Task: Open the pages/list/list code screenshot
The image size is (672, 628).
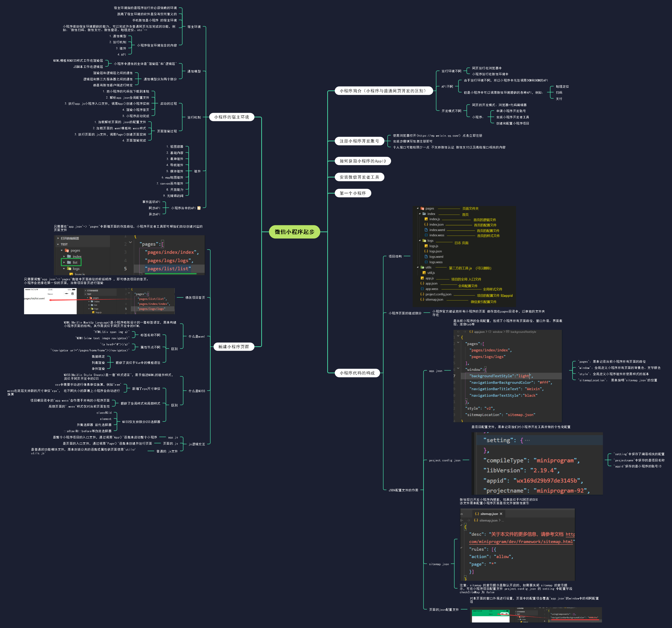Action: (x=129, y=255)
